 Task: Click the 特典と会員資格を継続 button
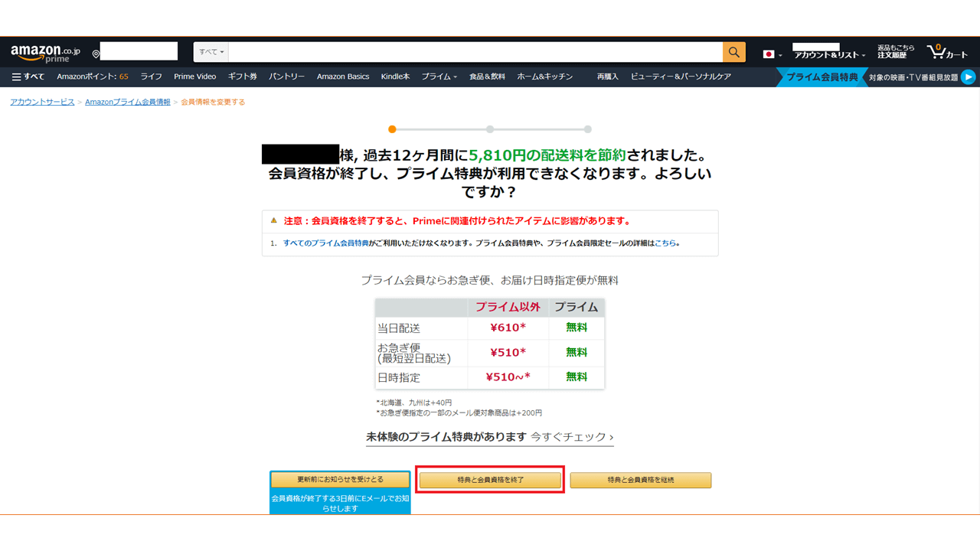pos(641,480)
